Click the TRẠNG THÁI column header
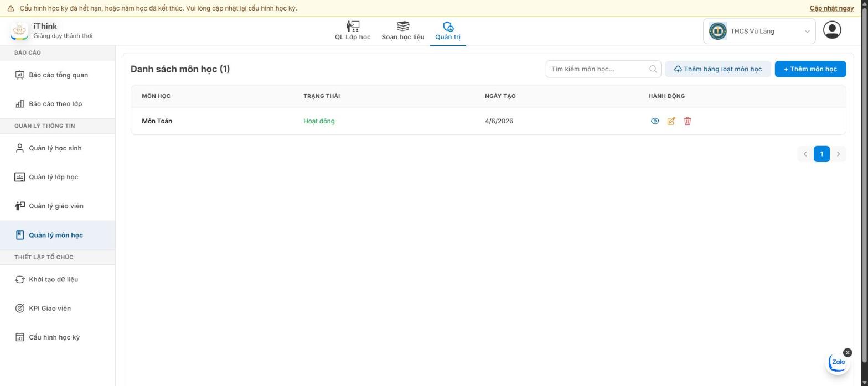 tap(322, 96)
